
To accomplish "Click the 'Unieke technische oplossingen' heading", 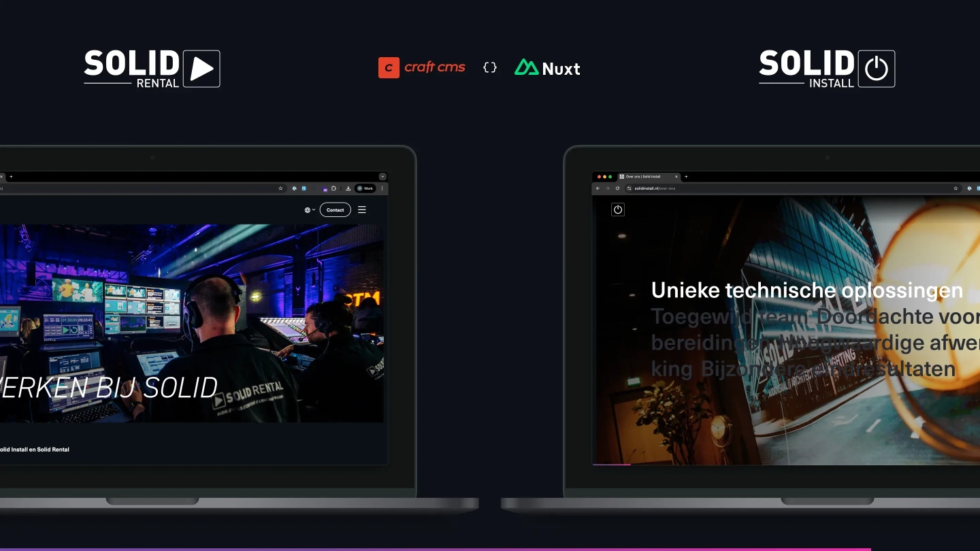I will (806, 290).
